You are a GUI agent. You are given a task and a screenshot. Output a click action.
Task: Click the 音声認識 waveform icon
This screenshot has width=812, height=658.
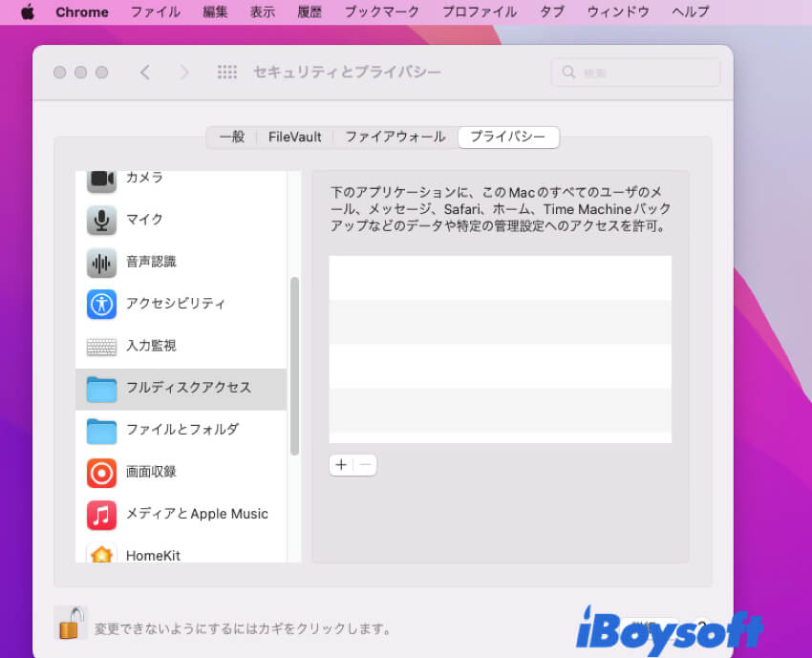point(101,263)
